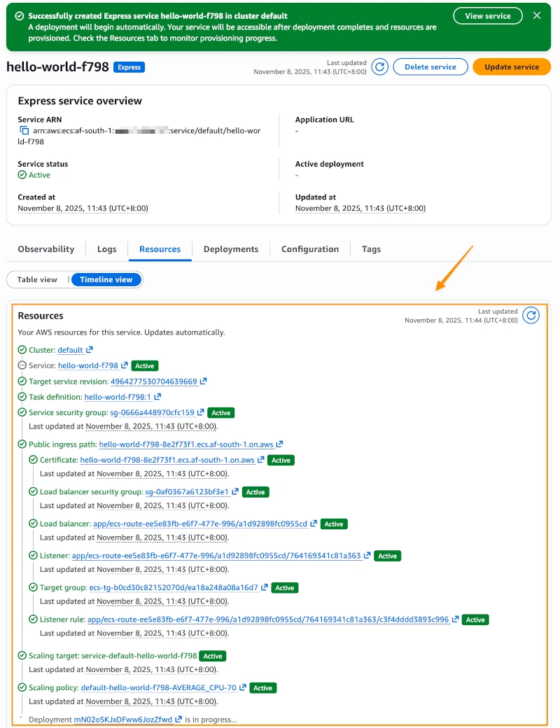Click external link icon beside Scaling policy
This screenshot has width=560, height=728.
point(243,688)
